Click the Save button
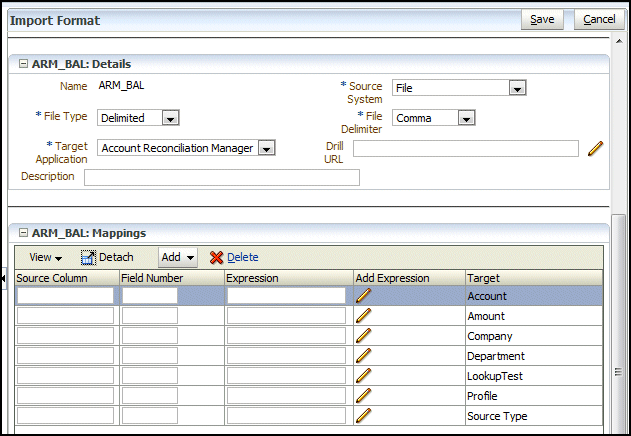This screenshot has height=436, width=631. pos(542,19)
